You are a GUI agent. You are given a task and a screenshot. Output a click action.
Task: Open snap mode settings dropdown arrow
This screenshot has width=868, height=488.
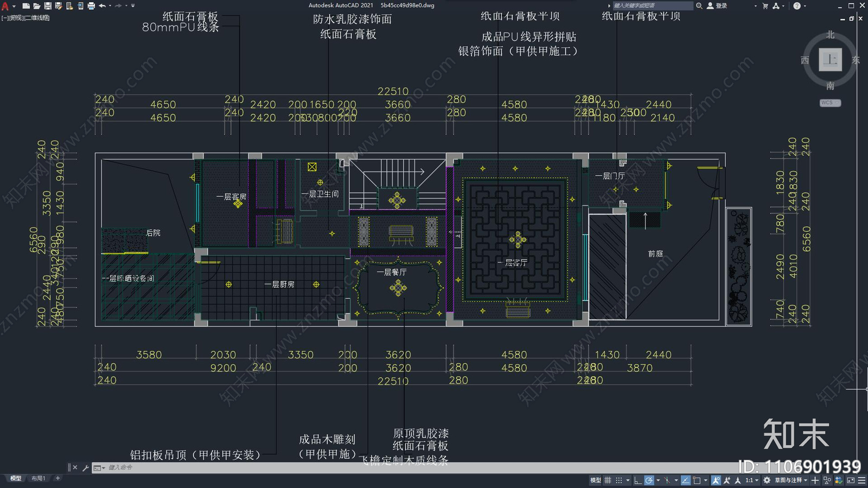[628, 480]
